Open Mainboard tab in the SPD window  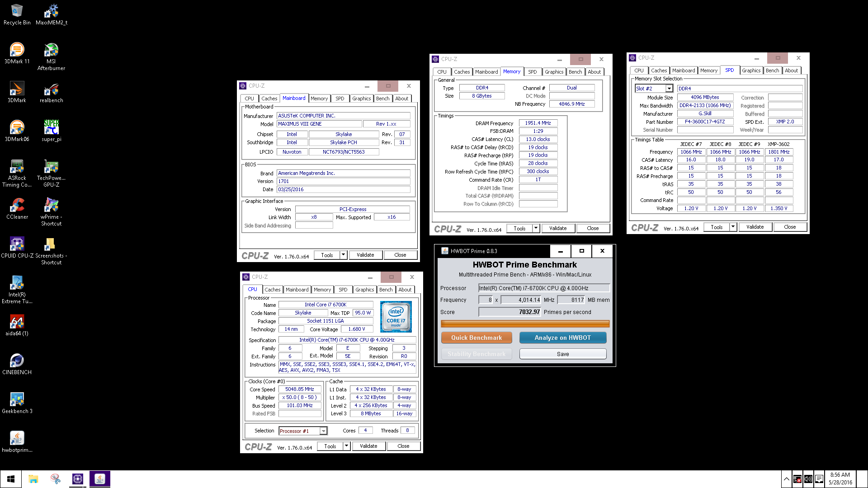(684, 70)
